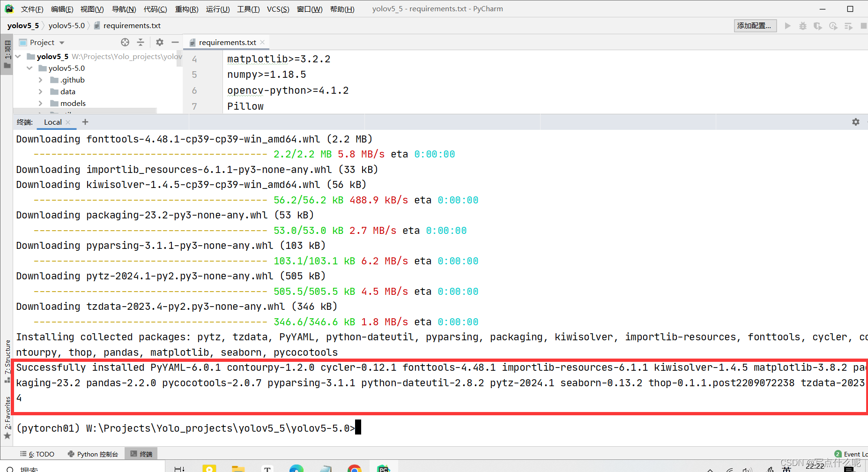
Task: Click the 添加配置... run configuration button
Action: coord(755,26)
